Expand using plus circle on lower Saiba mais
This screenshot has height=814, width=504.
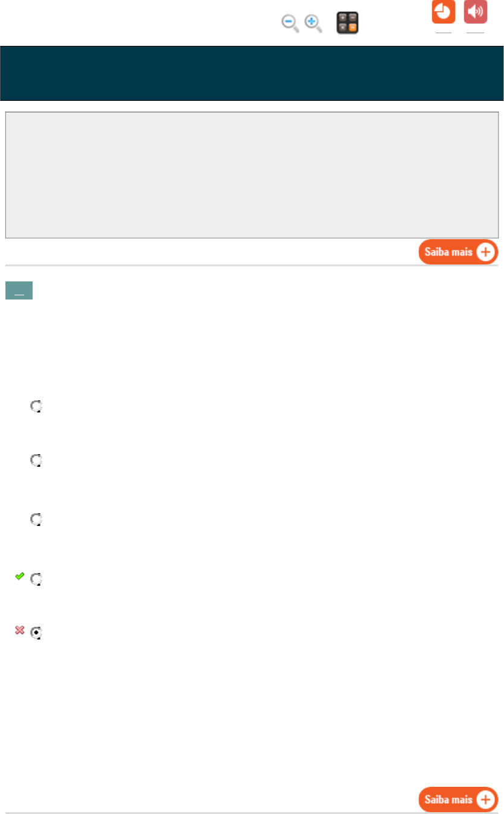click(485, 800)
